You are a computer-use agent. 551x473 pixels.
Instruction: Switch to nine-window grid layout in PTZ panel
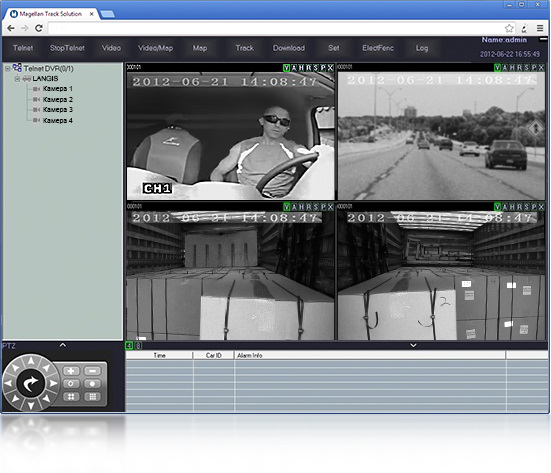[x=92, y=397]
